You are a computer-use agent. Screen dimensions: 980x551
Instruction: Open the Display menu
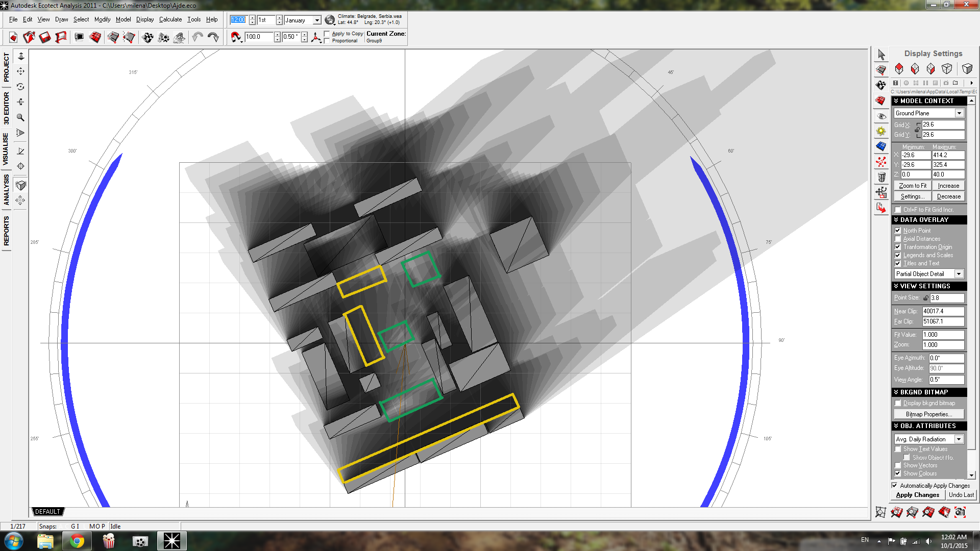tap(145, 19)
